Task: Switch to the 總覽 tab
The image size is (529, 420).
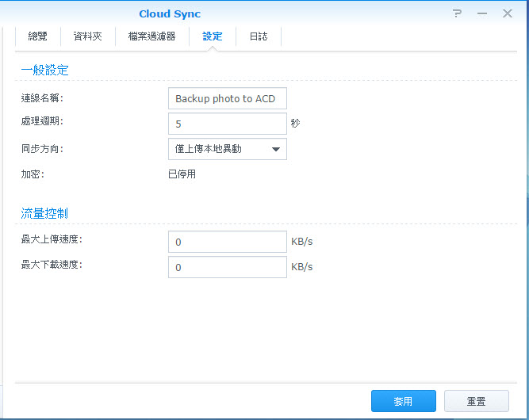Action: click(x=38, y=36)
